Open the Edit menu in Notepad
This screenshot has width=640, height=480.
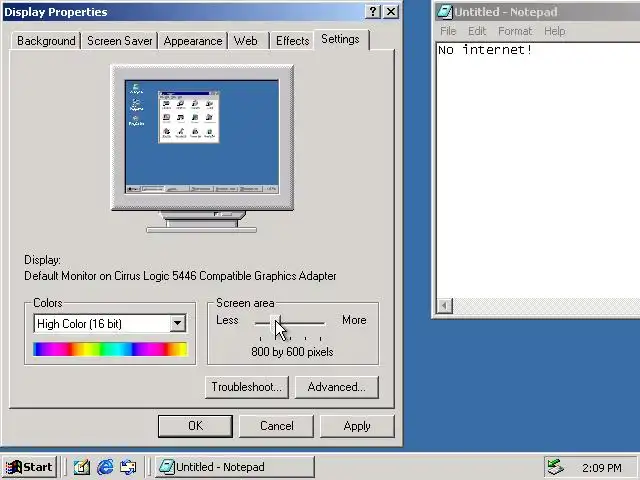tap(477, 31)
